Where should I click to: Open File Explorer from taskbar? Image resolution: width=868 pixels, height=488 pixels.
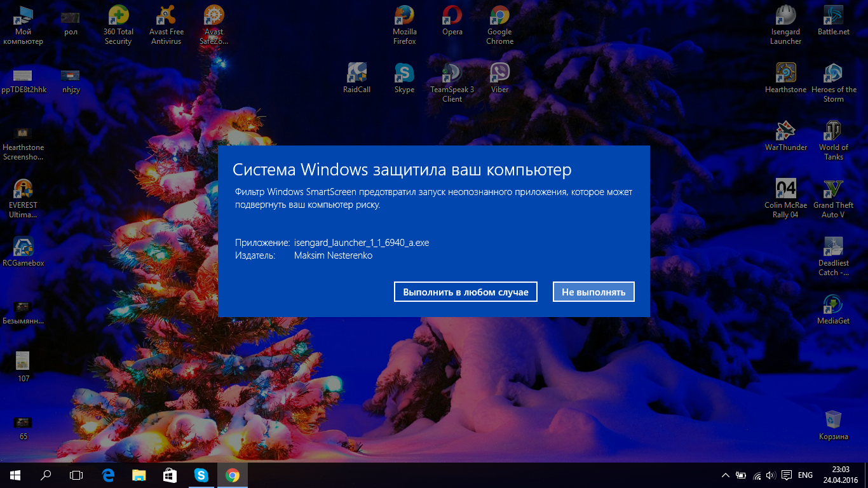coord(139,475)
